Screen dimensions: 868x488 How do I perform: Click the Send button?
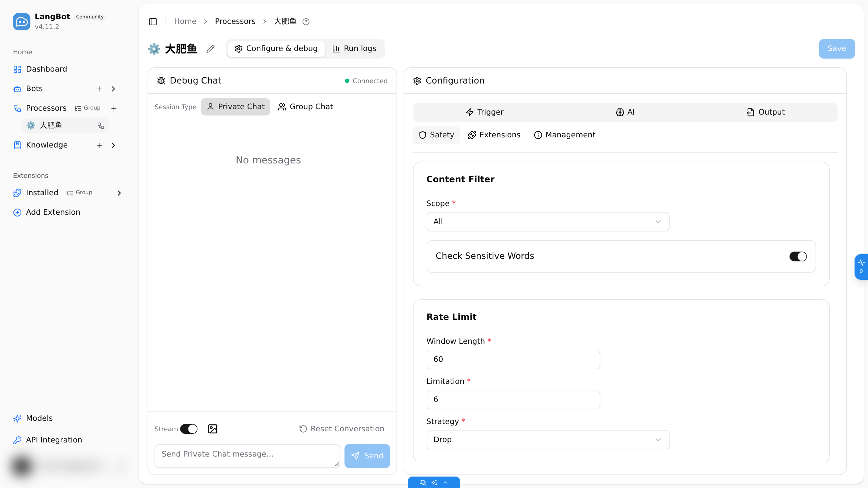(367, 456)
